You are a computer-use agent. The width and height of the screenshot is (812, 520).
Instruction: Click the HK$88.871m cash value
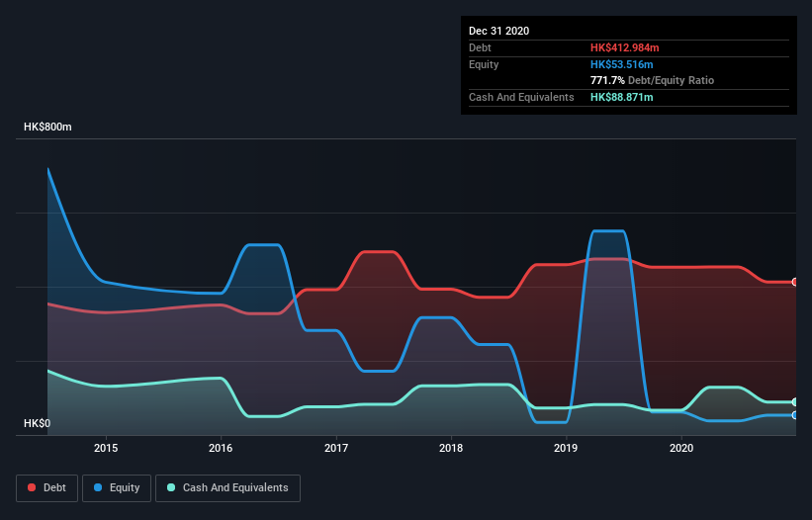click(621, 97)
